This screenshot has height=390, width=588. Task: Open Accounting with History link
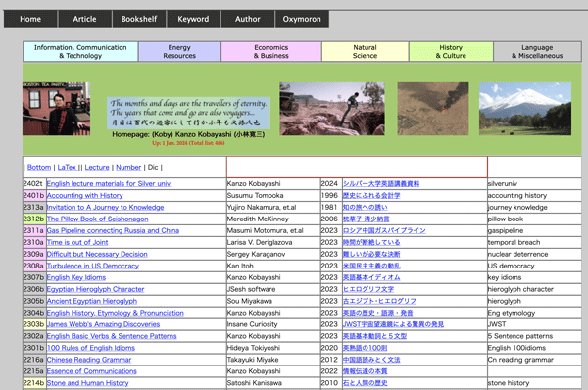pyautogui.click(x=84, y=195)
